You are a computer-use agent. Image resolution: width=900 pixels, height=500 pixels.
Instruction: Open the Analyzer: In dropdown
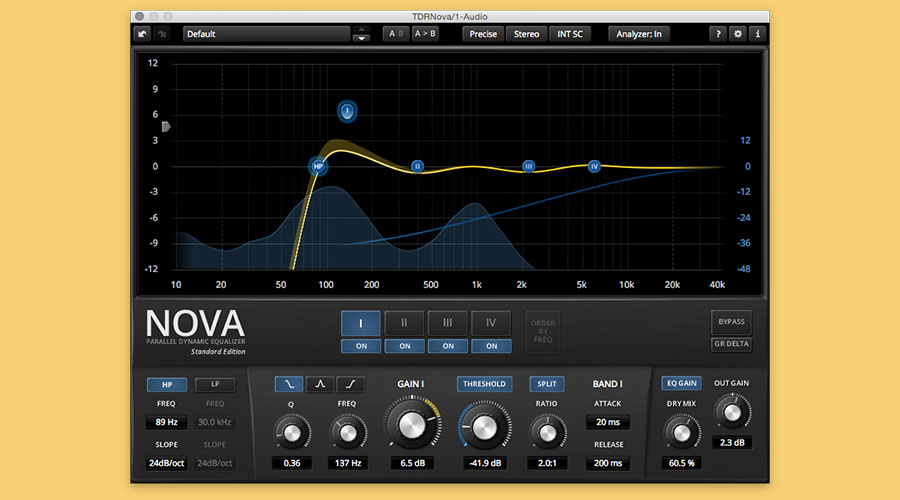pyautogui.click(x=639, y=34)
